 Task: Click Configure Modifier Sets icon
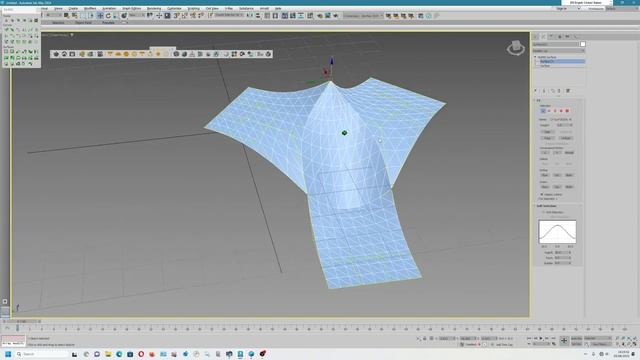[x=568, y=91]
